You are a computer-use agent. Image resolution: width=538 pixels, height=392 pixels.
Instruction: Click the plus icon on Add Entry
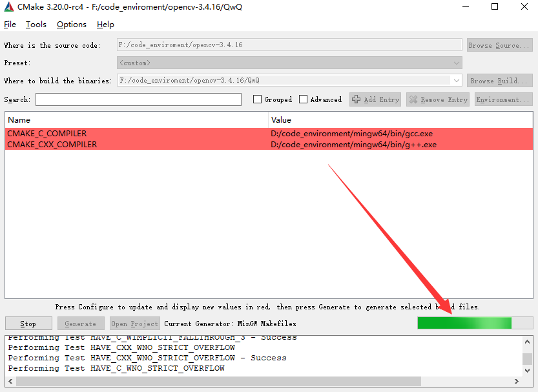tap(356, 99)
